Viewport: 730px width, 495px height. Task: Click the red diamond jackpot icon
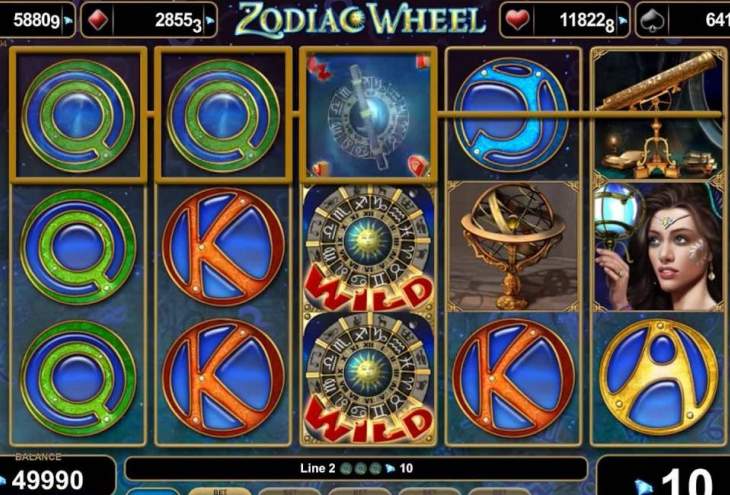(x=98, y=20)
